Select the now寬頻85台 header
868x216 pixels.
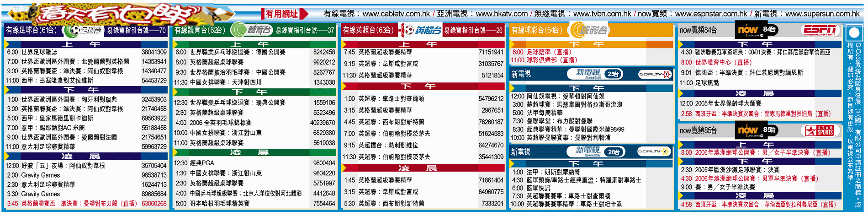(698, 130)
